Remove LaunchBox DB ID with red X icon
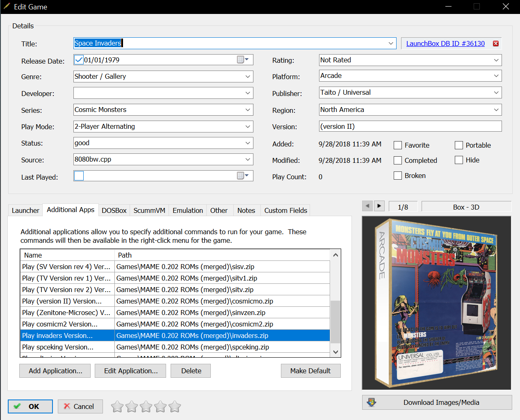The height and width of the screenshot is (420, 520). (x=496, y=43)
